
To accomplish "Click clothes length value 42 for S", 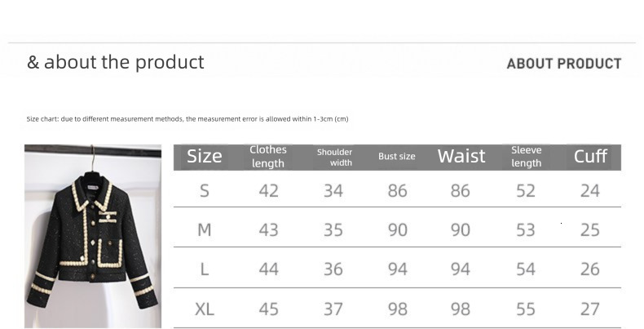I will [x=268, y=191].
